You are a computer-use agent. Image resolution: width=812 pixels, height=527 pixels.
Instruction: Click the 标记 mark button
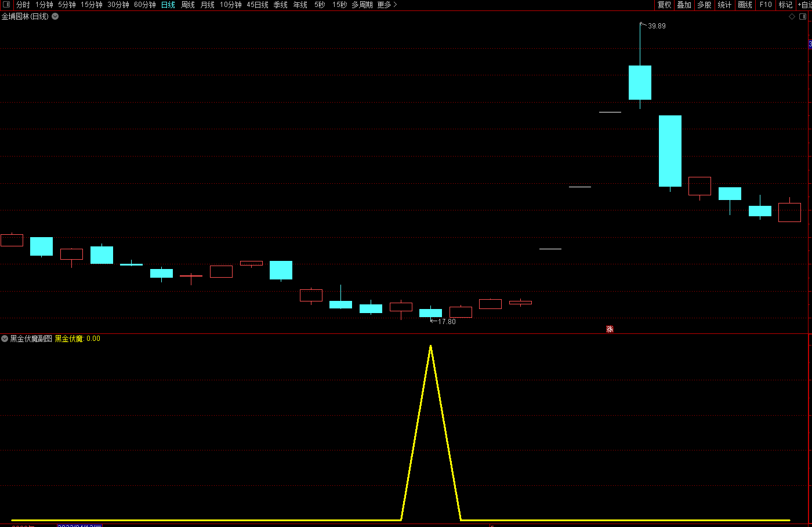(x=785, y=5)
